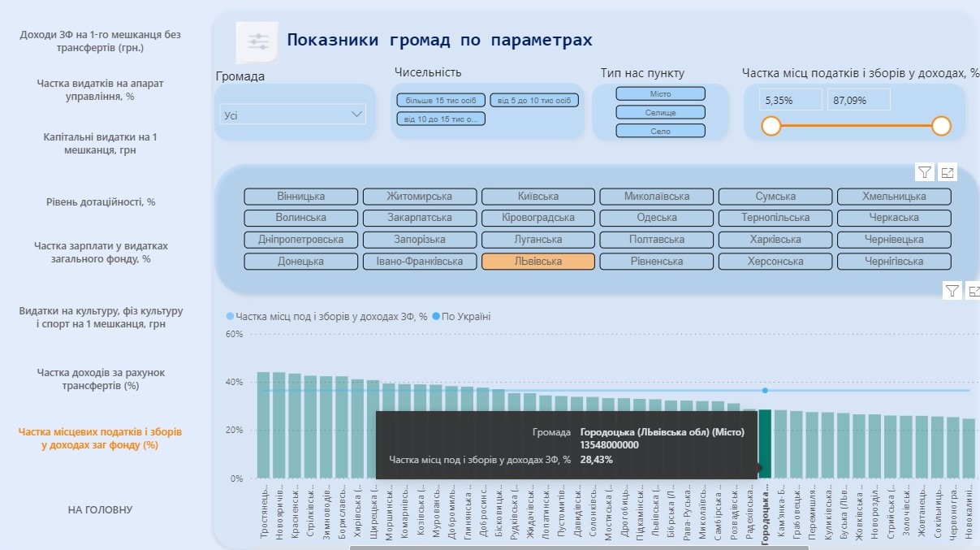Open focus mode icon for bar chart
980x550 pixels.
974,291
